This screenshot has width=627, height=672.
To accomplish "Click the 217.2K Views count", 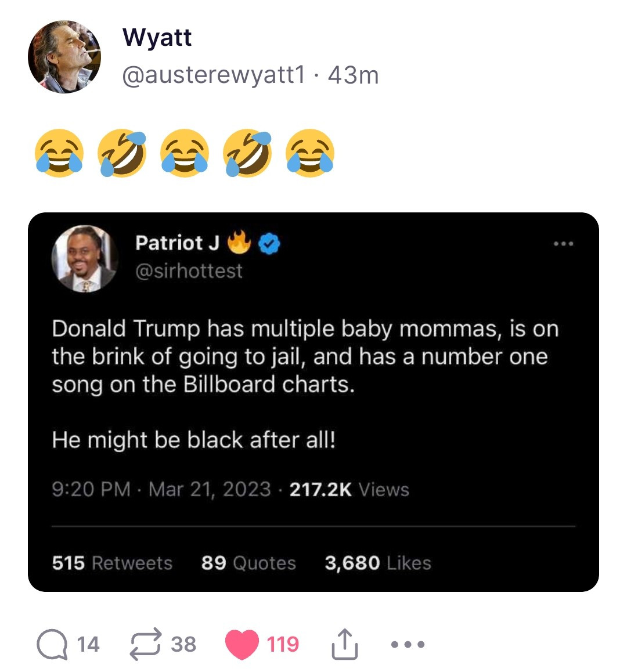I will pyautogui.click(x=349, y=490).
